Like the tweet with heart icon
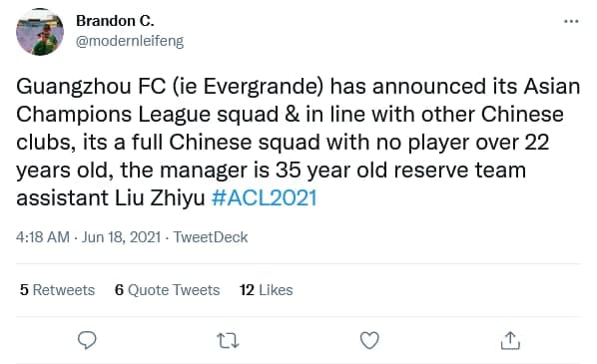Image resolution: width=597 pixels, height=364 pixels. coord(369,340)
